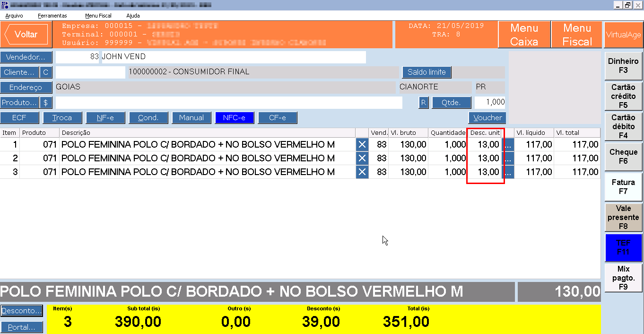Click the Quantidade column header
This screenshot has width=644, height=334.
pos(447,133)
